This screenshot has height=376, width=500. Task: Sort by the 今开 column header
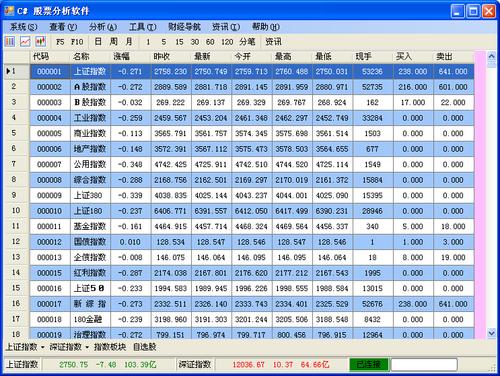[x=252, y=57]
